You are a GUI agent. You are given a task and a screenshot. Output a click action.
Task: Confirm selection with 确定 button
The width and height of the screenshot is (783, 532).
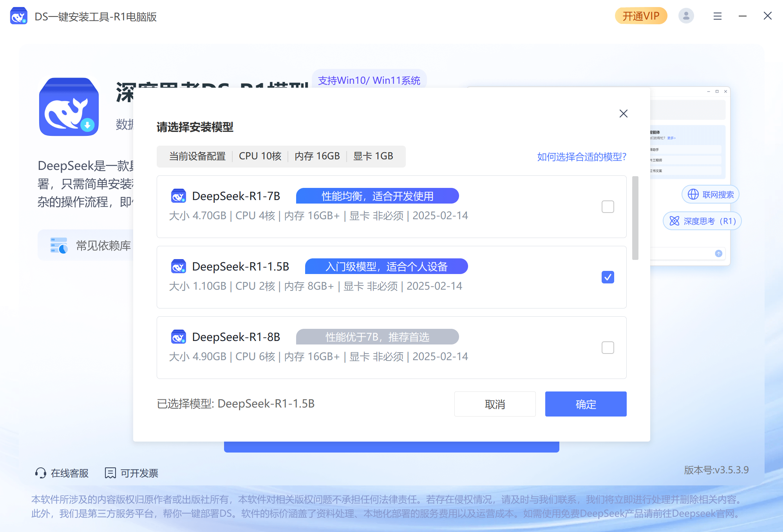(x=586, y=404)
